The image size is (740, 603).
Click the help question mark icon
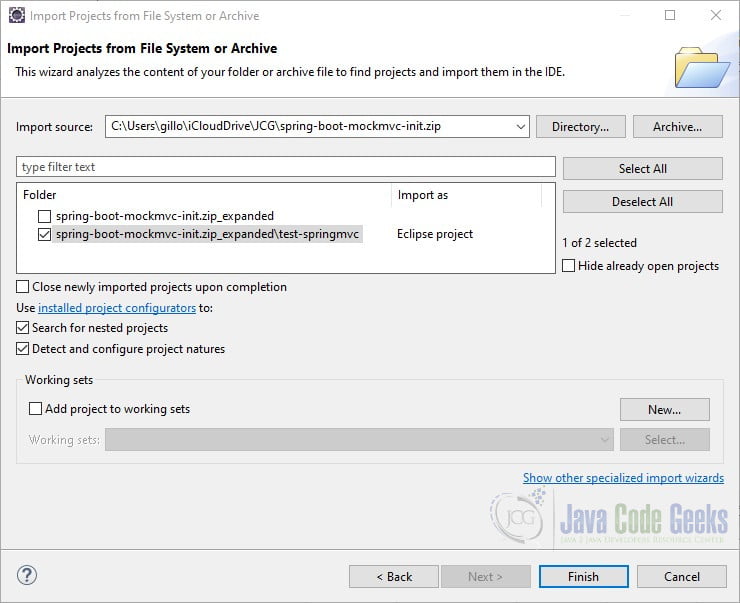pos(27,575)
